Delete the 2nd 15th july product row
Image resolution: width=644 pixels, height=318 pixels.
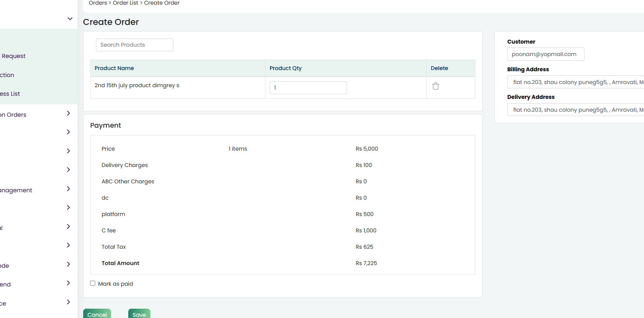point(436,86)
